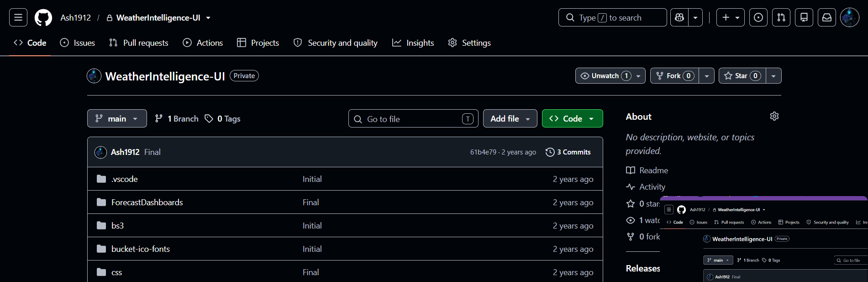Switch to the Pull requests tab
The width and height of the screenshot is (868, 282).
[x=139, y=43]
